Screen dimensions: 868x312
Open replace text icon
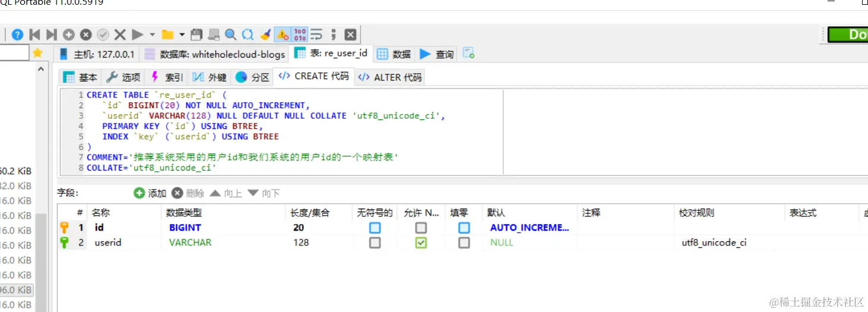click(x=248, y=34)
